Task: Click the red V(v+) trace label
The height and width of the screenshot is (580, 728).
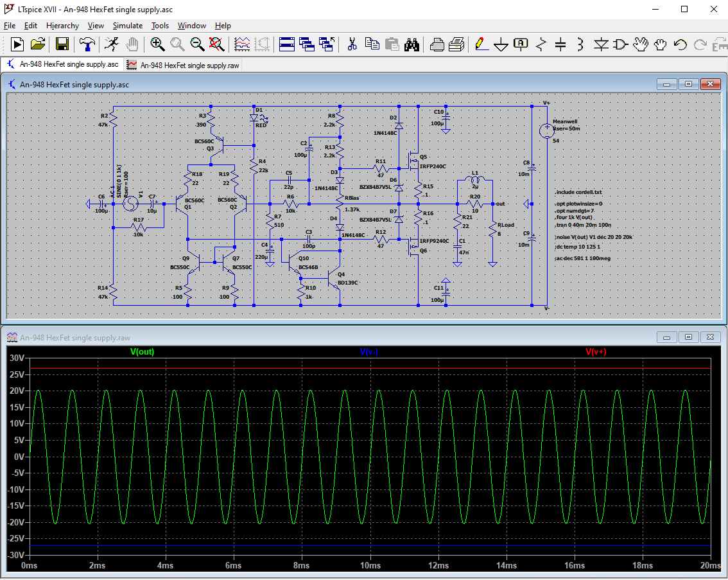Action: 595,352
